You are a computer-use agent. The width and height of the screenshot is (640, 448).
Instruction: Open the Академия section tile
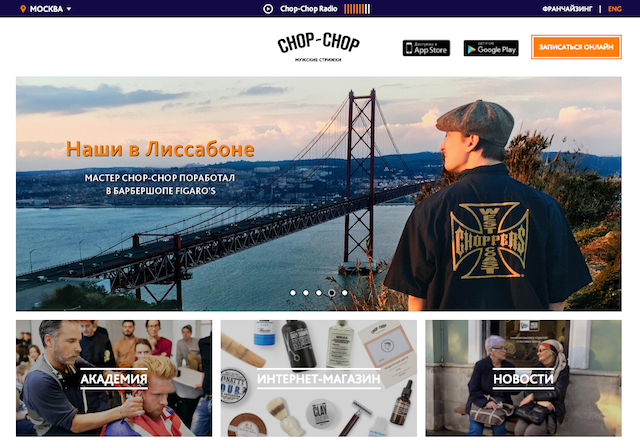pos(114,378)
